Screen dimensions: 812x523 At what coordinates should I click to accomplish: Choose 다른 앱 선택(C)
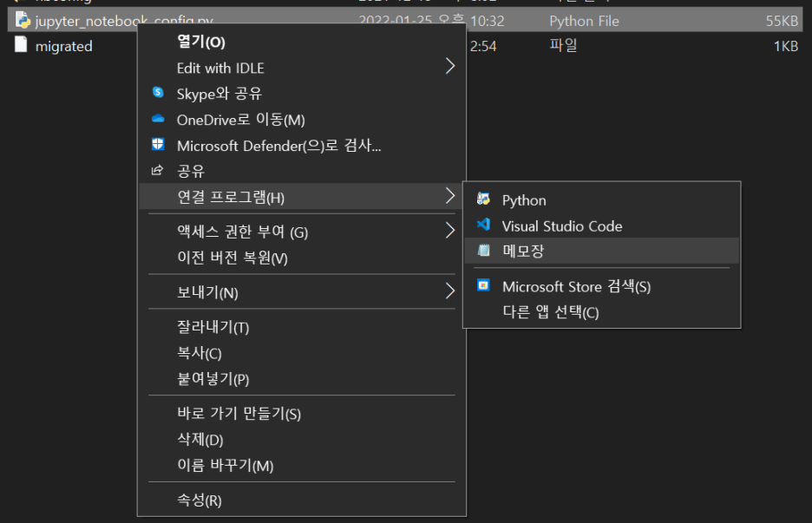[x=602, y=311]
